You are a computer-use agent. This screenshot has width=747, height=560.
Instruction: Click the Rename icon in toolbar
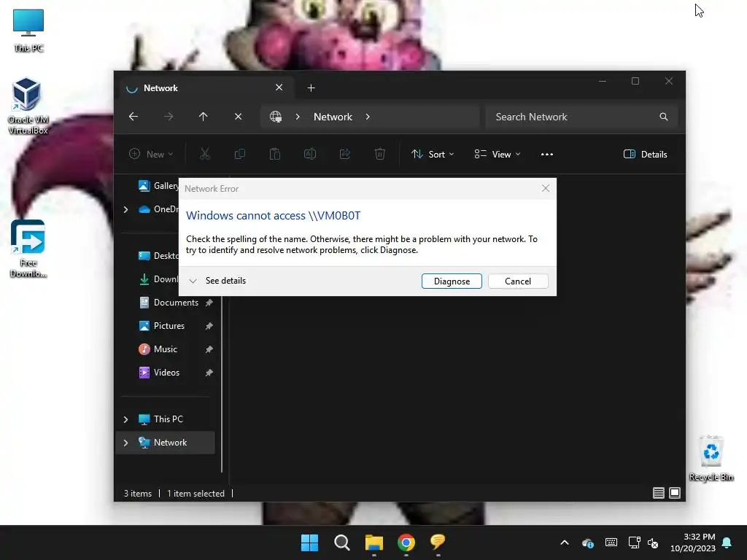click(x=309, y=155)
